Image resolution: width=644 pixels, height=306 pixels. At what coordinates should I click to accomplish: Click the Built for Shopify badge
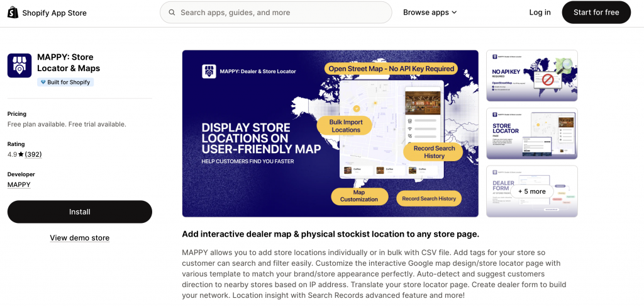tap(65, 82)
